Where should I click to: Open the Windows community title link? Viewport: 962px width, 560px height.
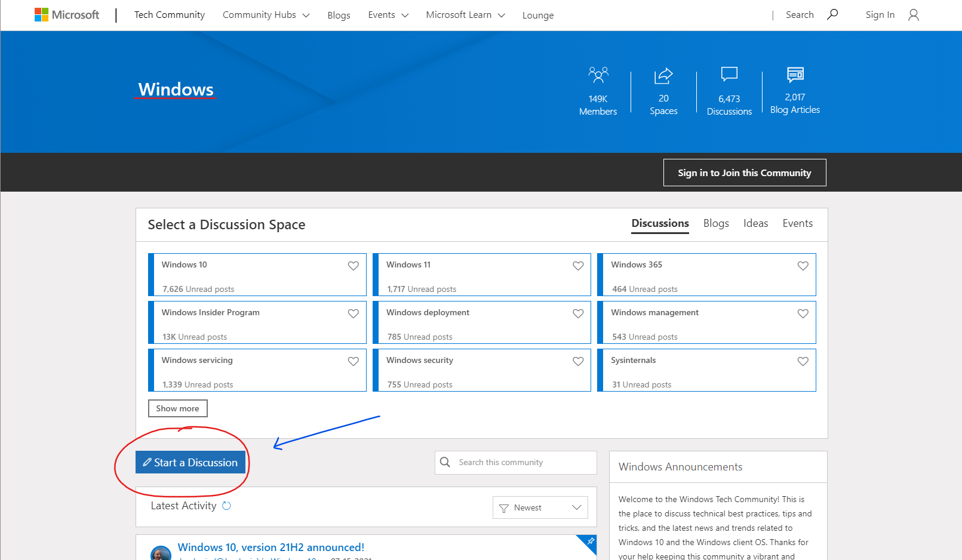point(176,89)
